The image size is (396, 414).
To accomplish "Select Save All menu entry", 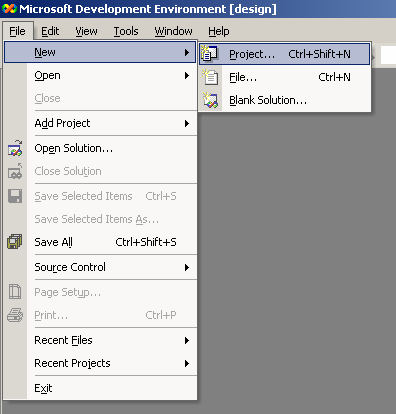I will click(x=100, y=242).
